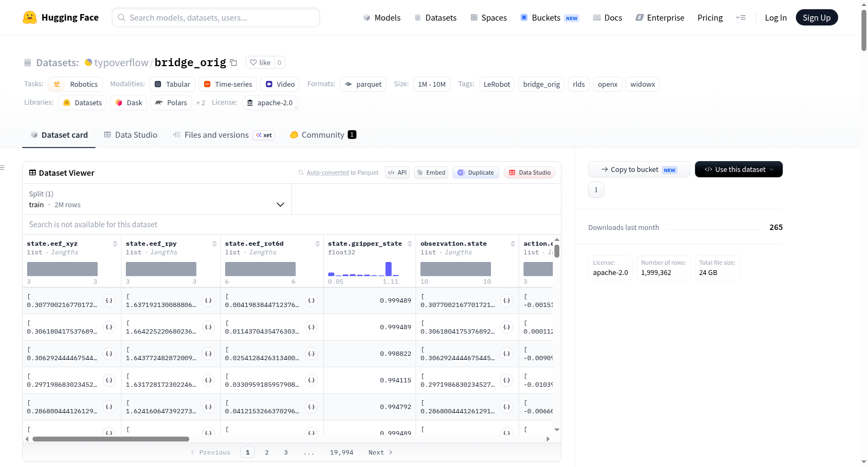Click the Robotics task tag
The width and height of the screenshot is (868, 467).
tap(75, 84)
